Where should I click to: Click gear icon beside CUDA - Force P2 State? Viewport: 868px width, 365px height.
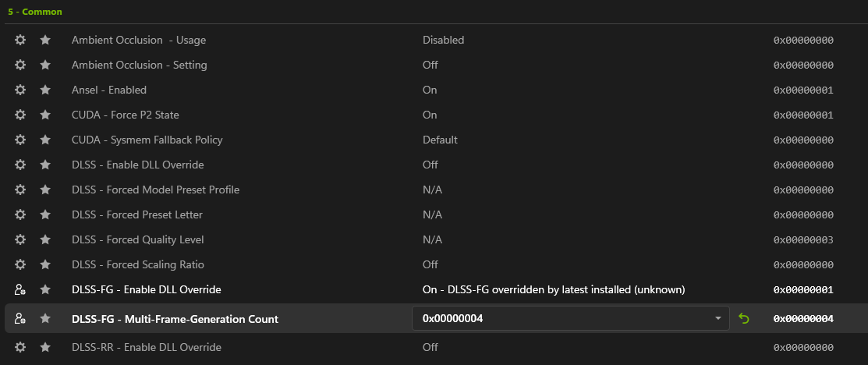tap(20, 115)
